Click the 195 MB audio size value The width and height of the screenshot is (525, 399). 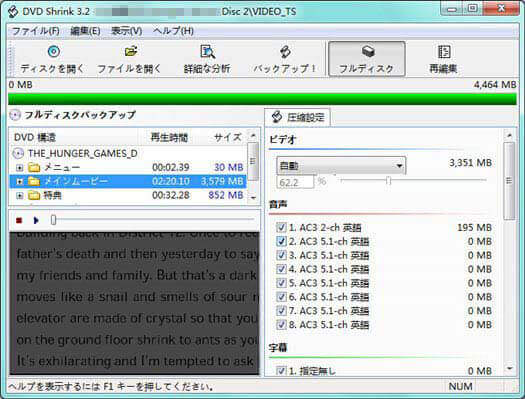pyautogui.click(x=474, y=228)
